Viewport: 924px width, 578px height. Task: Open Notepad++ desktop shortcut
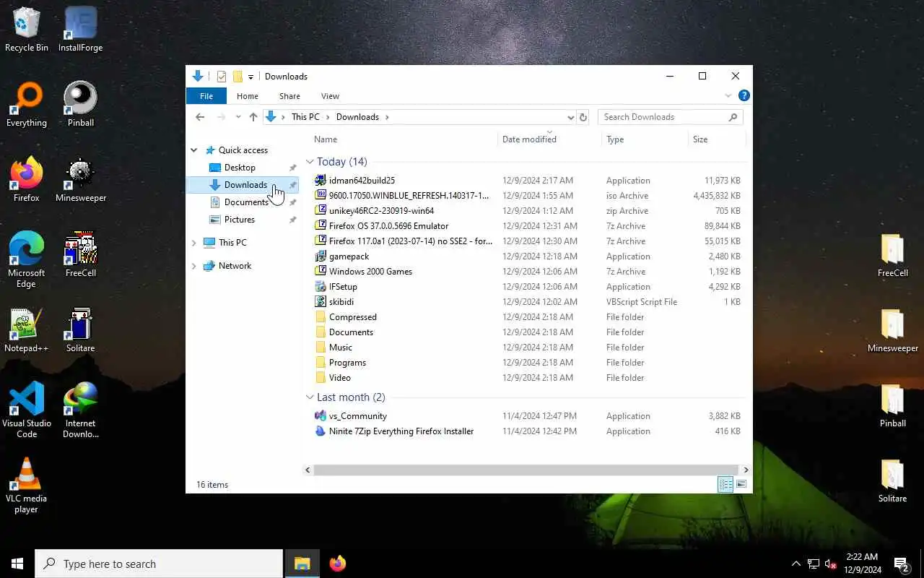pos(27,330)
